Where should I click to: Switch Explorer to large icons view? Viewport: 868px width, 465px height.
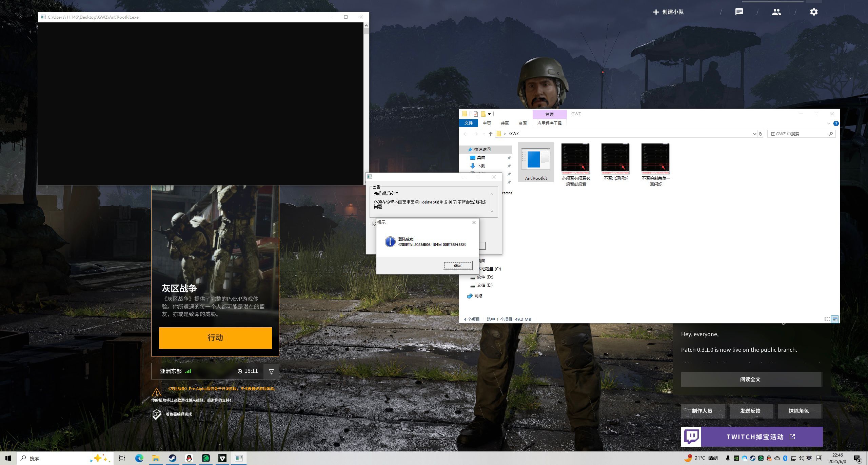point(835,319)
